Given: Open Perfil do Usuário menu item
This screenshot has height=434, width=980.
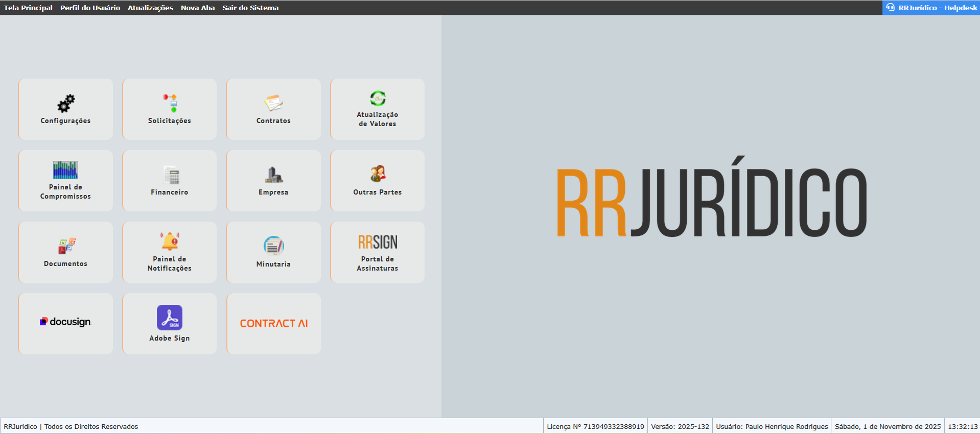Looking at the screenshot, I should (x=90, y=8).
